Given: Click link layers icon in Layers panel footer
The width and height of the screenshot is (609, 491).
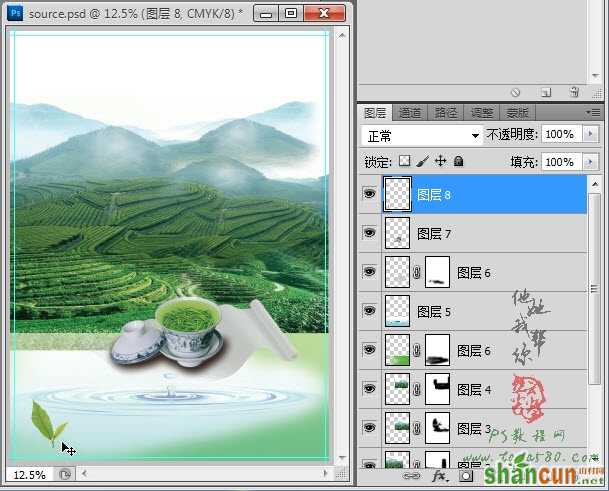Looking at the screenshot, I should coord(411,475).
